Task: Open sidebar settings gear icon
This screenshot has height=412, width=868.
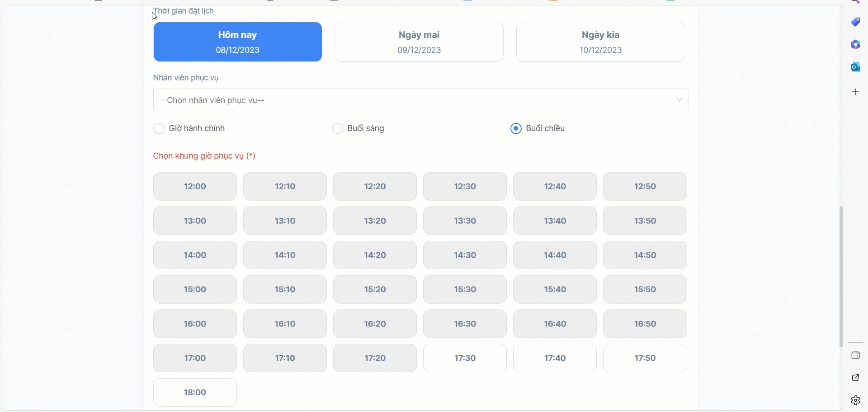Action: (x=856, y=401)
